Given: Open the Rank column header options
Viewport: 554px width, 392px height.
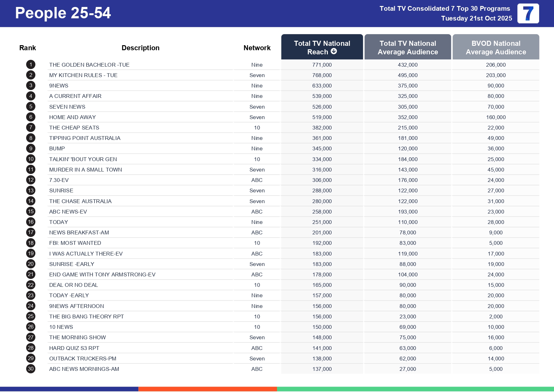Looking at the screenshot, I should tap(27, 48).
